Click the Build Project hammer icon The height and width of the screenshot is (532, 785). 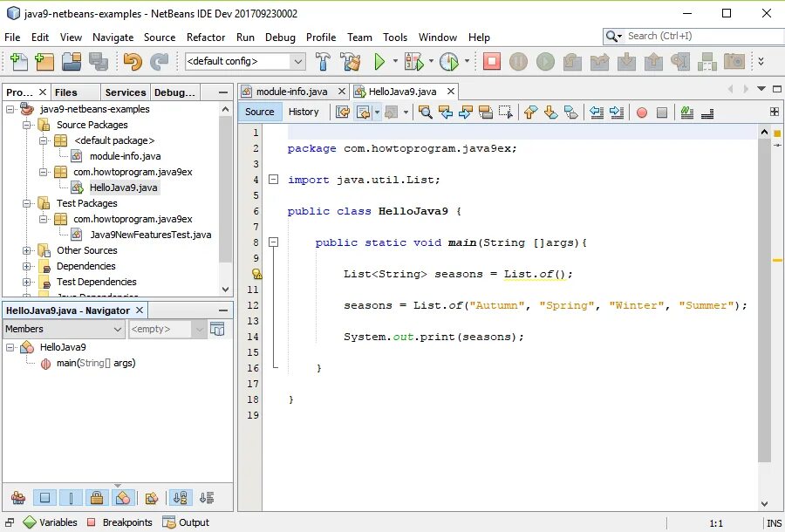click(x=323, y=62)
